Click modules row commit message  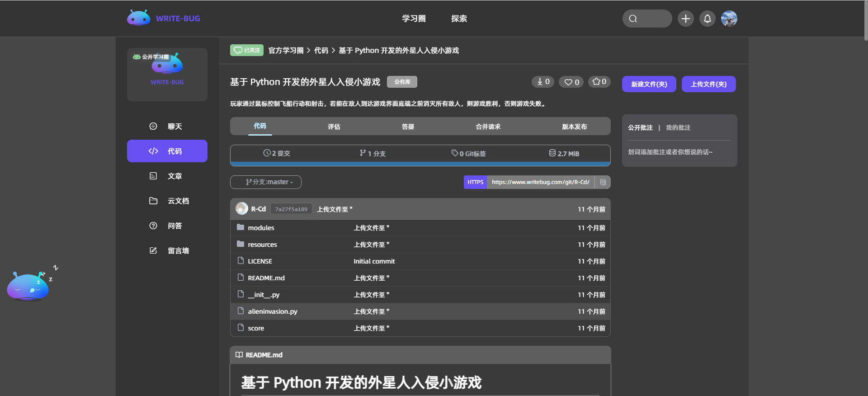pos(372,228)
